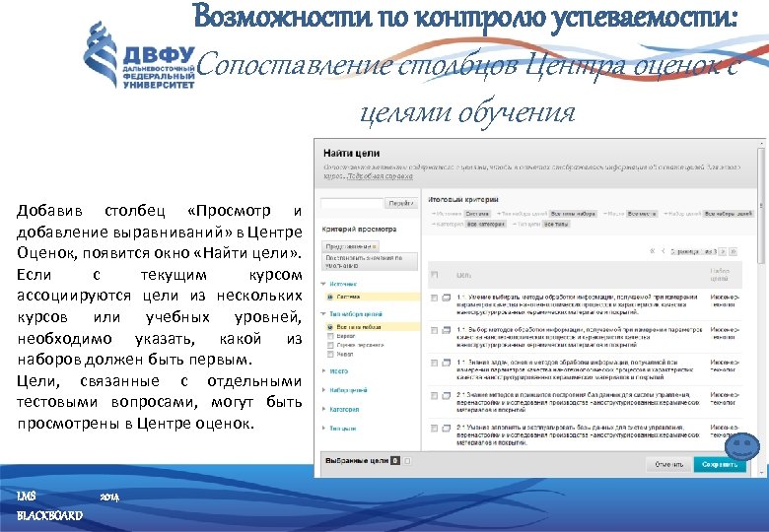Select the "Все типы набора" radio option

330,327
